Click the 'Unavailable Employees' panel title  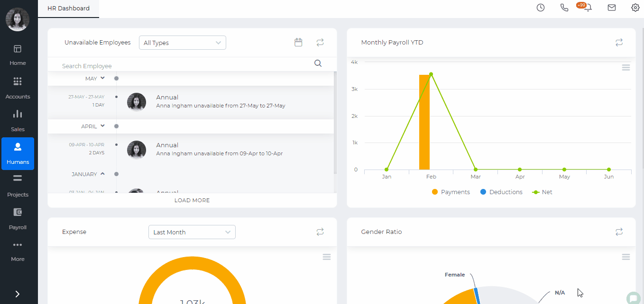pyautogui.click(x=98, y=42)
